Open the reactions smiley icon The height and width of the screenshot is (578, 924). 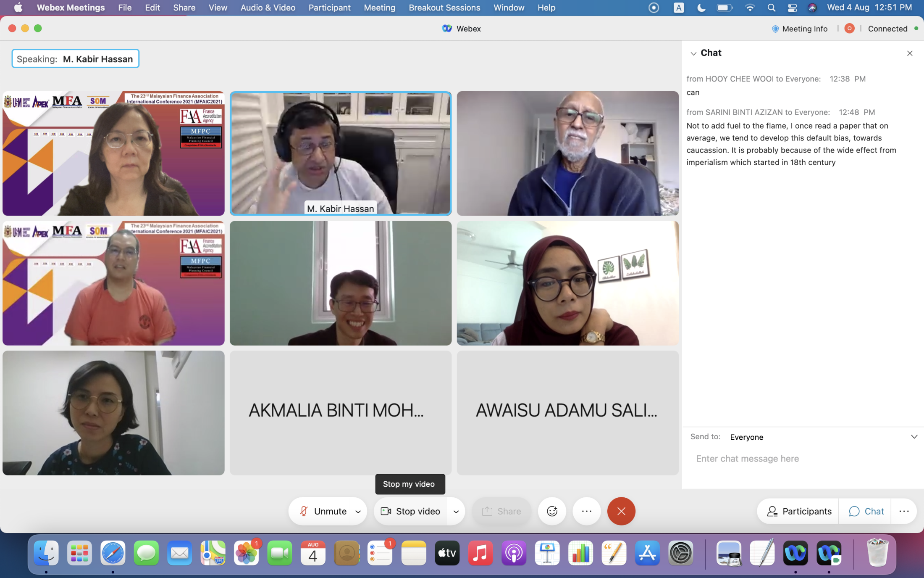point(552,511)
